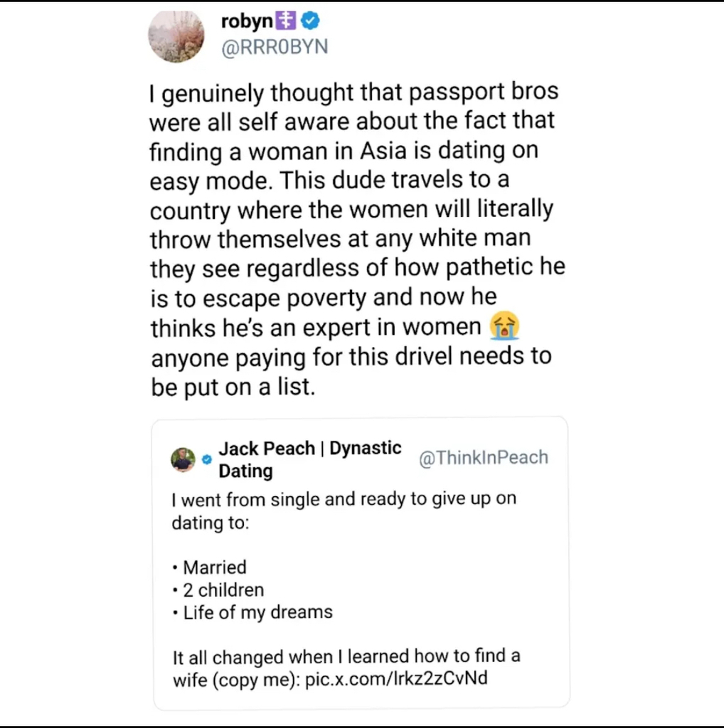Click the crying face emoji in tweet
This screenshot has height=728, width=724.
(505, 326)
